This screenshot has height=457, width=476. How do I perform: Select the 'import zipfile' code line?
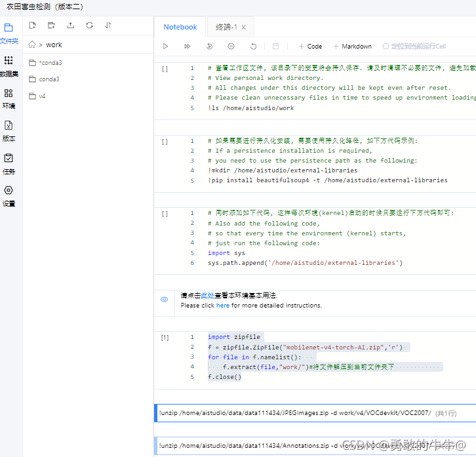[234, 337]
